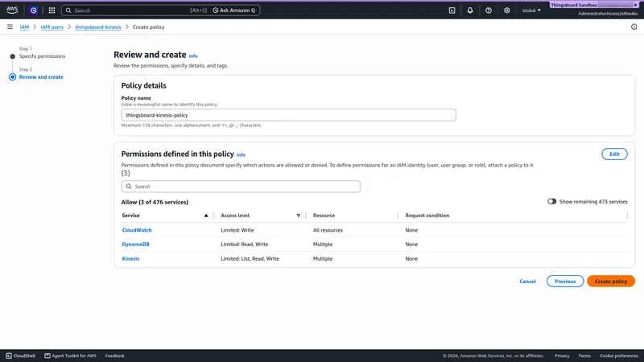Click the Previous button
The image size is (644, 362).
[565, 281]
